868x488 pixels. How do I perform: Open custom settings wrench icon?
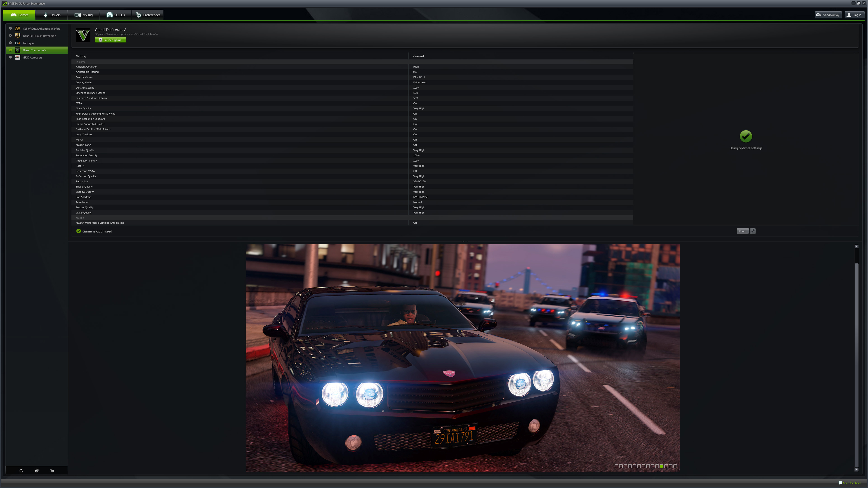pos(753,231)
